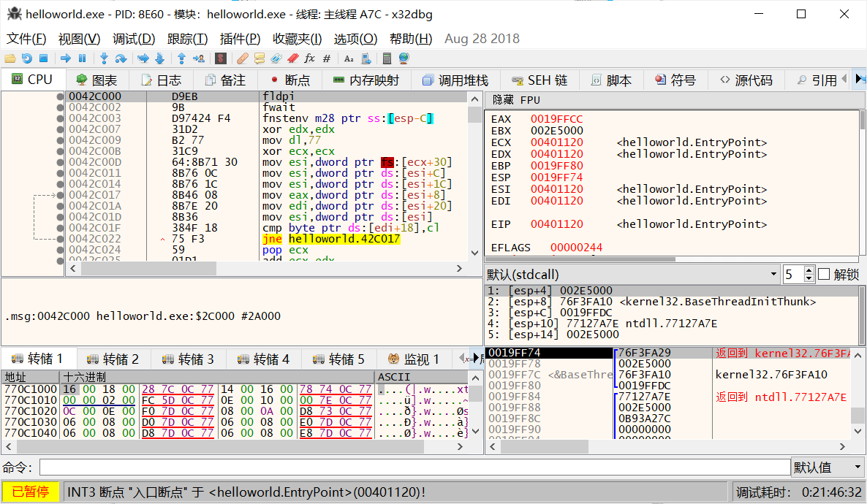Step over the next instruction
Viewport: 867px width, 504px height.
click(121, 58)
